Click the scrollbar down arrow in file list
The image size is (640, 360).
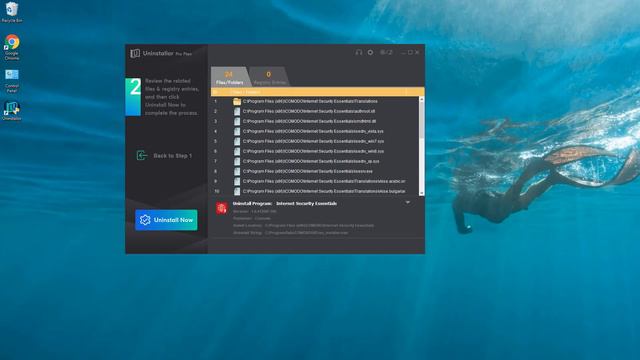coord(421,193)
